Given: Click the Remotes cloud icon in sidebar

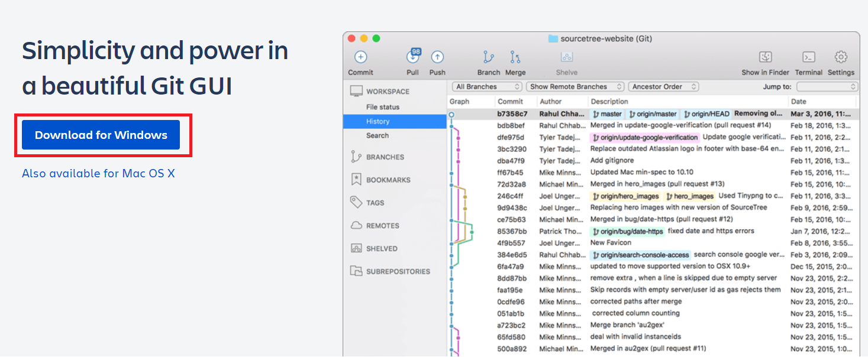Looking at the screenshot, I should (x=356, y=225).
